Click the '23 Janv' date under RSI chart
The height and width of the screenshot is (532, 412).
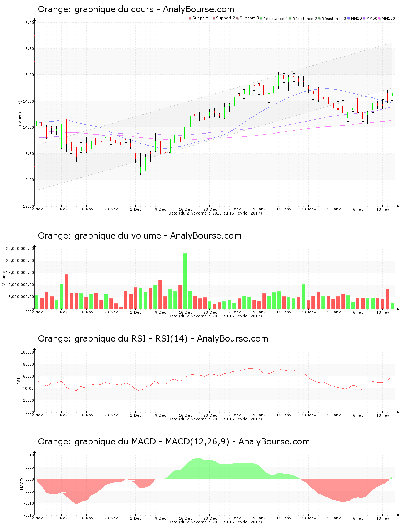click(309, 415)
